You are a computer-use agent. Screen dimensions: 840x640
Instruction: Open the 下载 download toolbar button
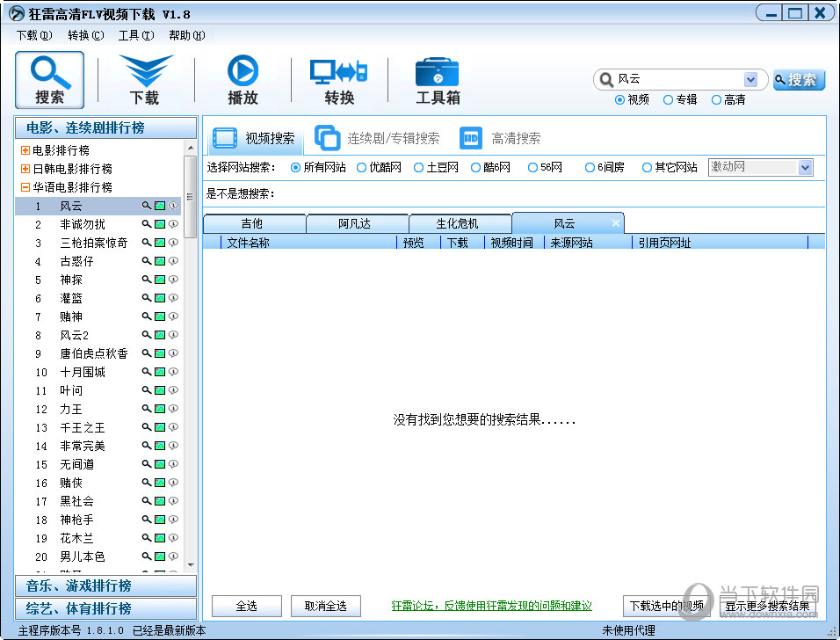(145, 80)
